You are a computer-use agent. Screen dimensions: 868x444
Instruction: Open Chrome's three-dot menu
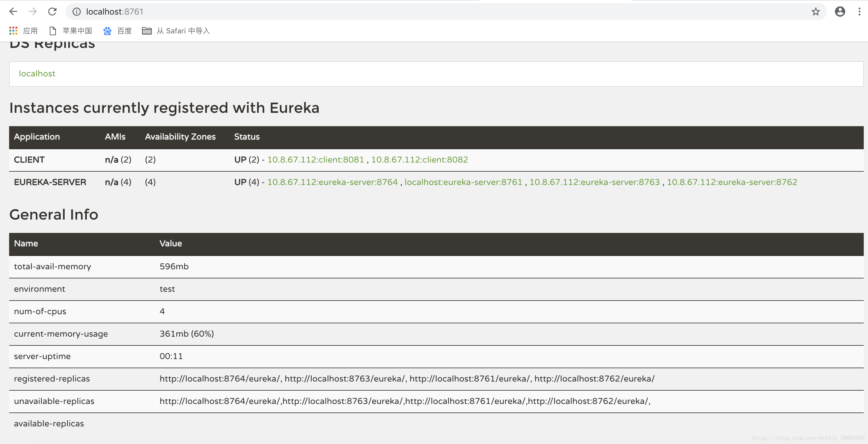pos(859,12)
